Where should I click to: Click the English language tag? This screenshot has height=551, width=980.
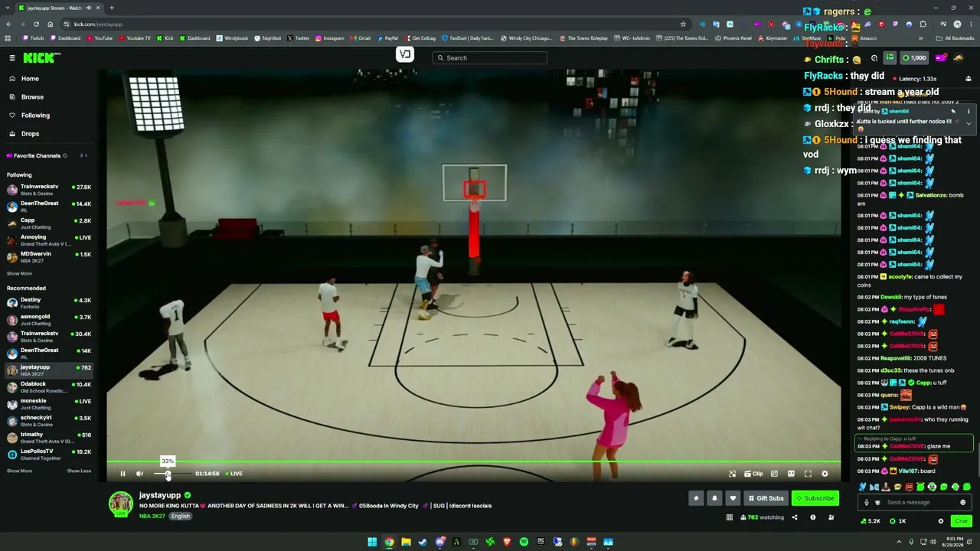point(180,517)
